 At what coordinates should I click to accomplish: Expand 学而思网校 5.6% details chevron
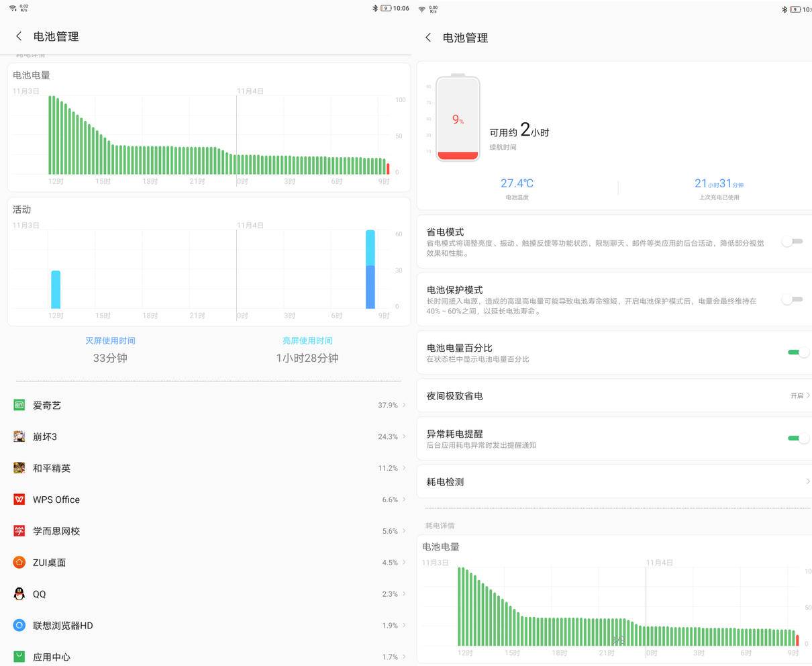(x=404, y=531)
